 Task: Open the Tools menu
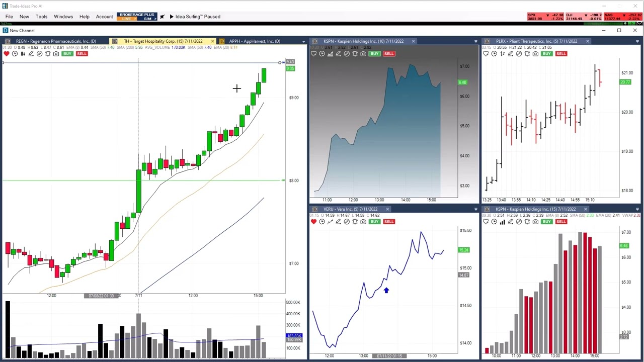click(41, 17)
